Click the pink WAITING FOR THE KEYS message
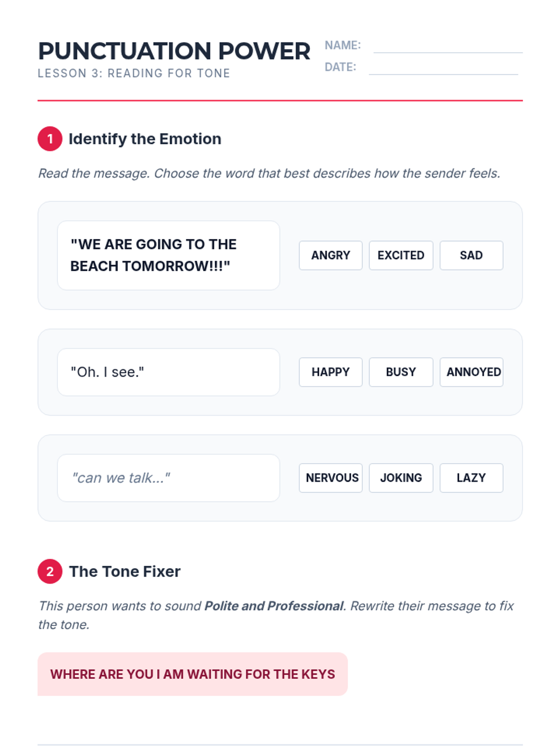The image size is (560, 747). click(x=192, y=674)
